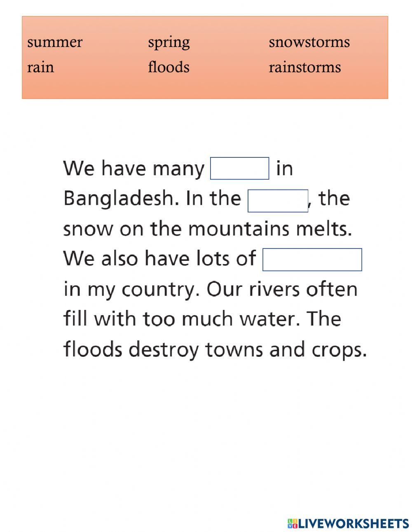Viewport: 412px width, 532px height.
Task: Click the first blank after "We have many"
Action: [x=239, y=169]
